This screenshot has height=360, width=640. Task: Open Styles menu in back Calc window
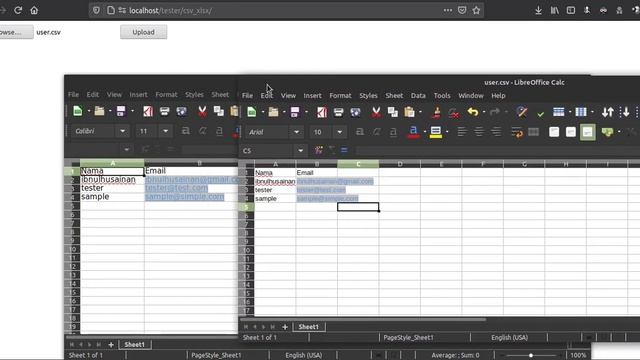pyautogui.click(x=194, y=94)
